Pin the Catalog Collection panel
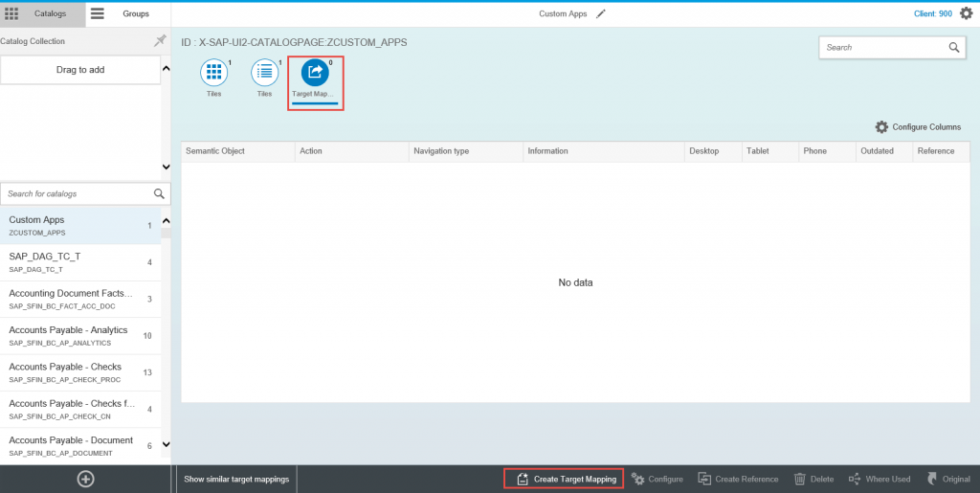The image size is (980, 493). pos(160,41)
